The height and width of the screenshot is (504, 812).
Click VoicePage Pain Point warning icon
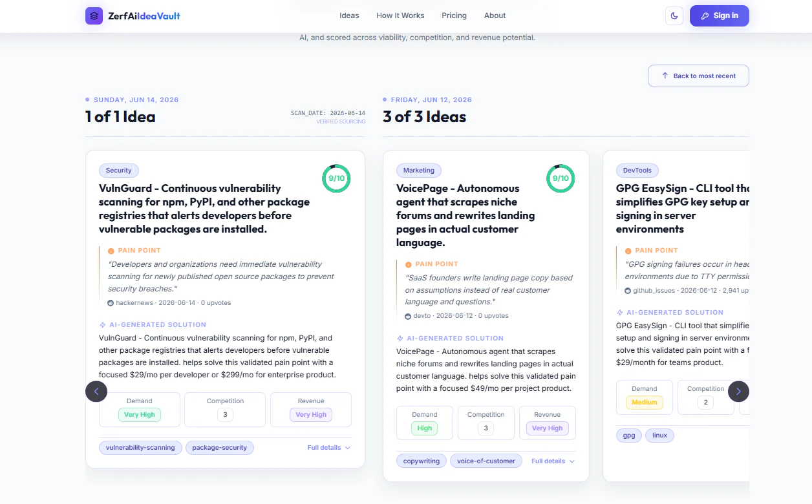[x=408, y=264]
